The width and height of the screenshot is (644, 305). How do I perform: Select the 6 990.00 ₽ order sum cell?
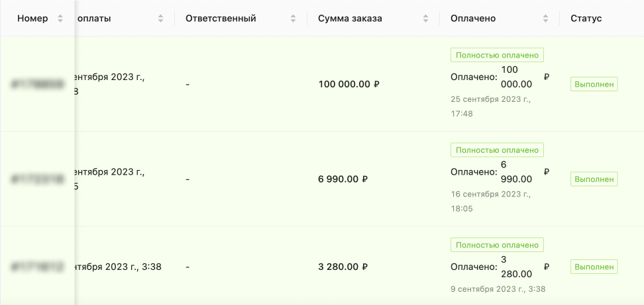coord(343,179)
